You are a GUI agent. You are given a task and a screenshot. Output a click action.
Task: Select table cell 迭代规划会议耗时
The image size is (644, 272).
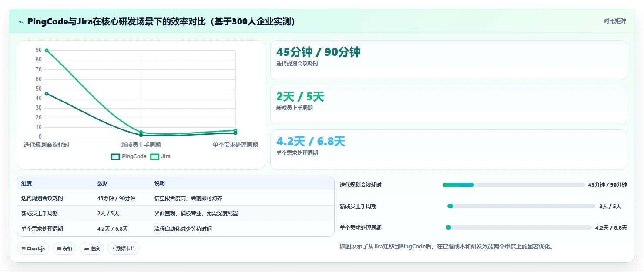tap(42, 198)
